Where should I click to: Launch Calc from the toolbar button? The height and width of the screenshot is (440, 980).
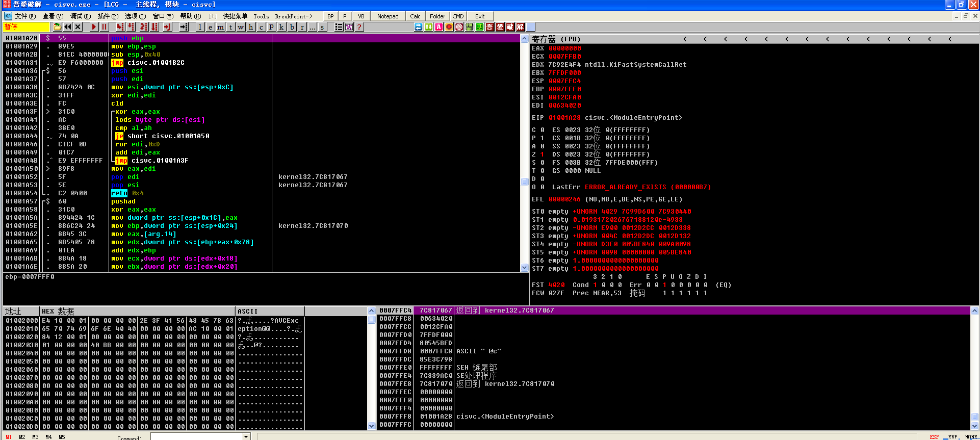pyautogui.click(x=416, y=16)
